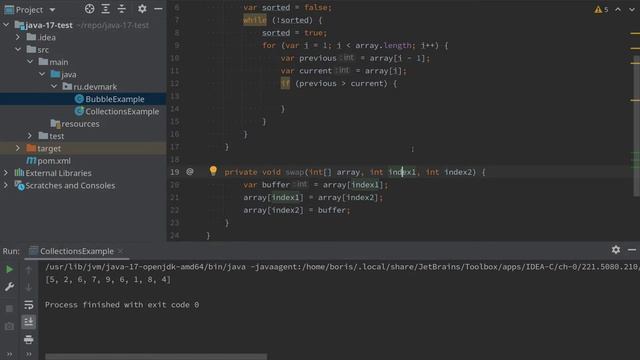Click the swap method name on line 19
640x360 pixels.
coord(294,172)
